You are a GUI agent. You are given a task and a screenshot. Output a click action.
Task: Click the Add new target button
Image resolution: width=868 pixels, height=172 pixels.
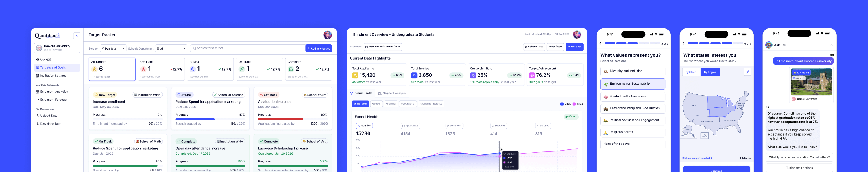(x=319, y=48)
